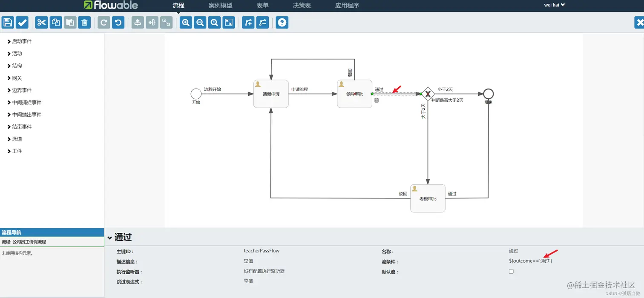Edit the 主键ID value teacherPassFlow
The height and width of the screenshot is (298, 644).
point(262,251)
